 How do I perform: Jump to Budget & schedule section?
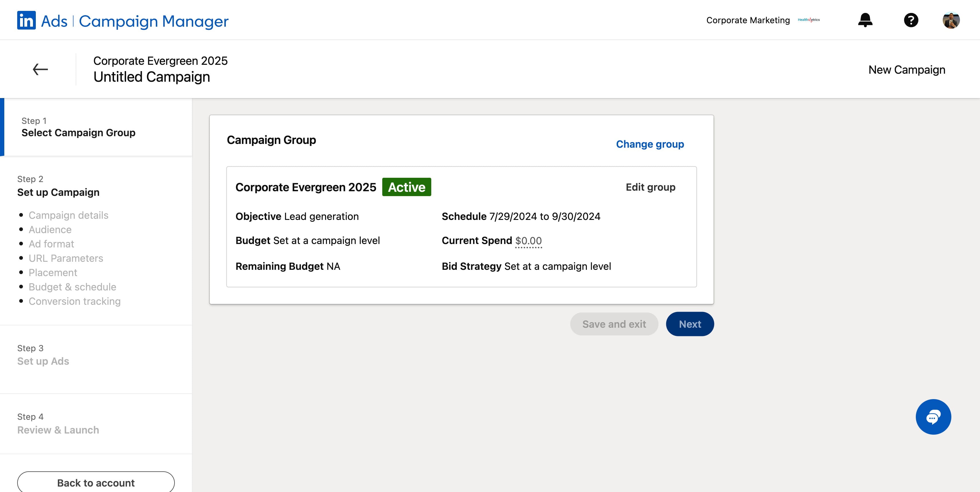(72, 287)
